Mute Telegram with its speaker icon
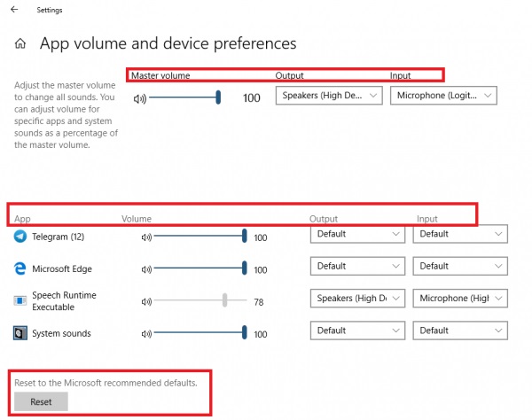The image size is (532, 420). (146, 237)
